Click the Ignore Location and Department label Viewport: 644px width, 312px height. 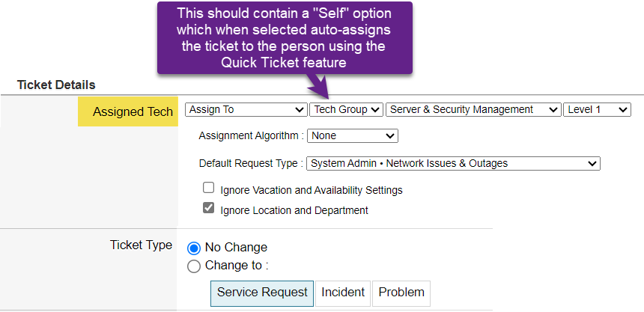point(294,210)
